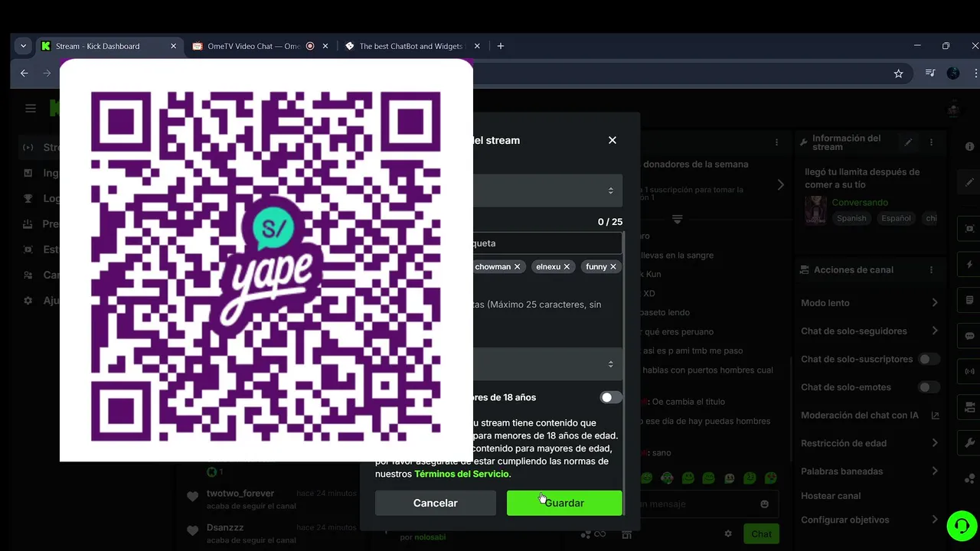Open the tab search dropdown arrow

[23, 46]
